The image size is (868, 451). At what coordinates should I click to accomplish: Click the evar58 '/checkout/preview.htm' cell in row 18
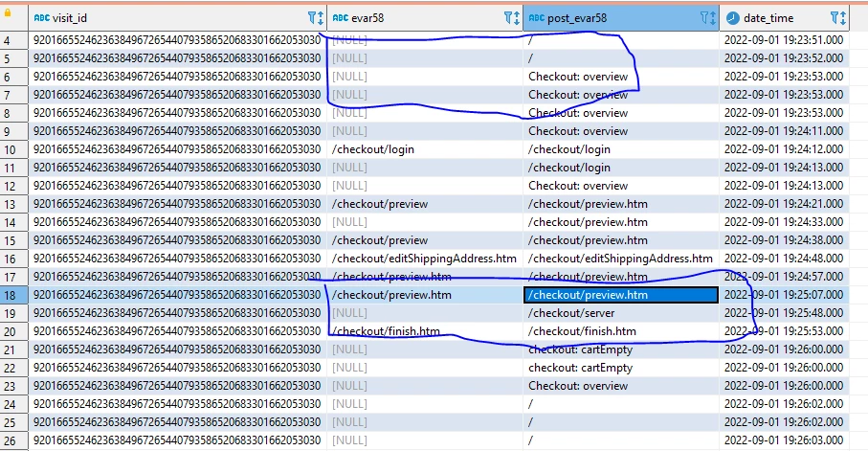425,295
